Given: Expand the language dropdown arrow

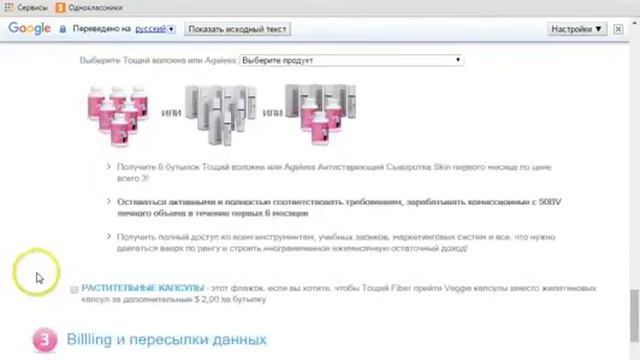Looking at the screenshot, I should 171,29.
